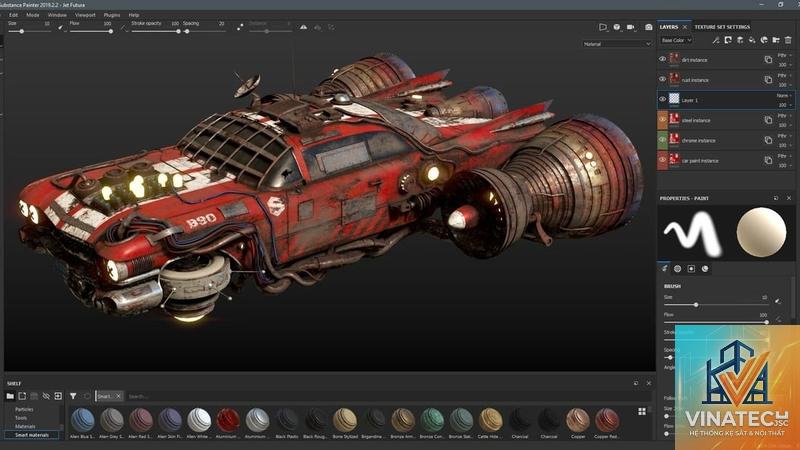
Task: Toggle pen pressure for flow
Action: 123,28
